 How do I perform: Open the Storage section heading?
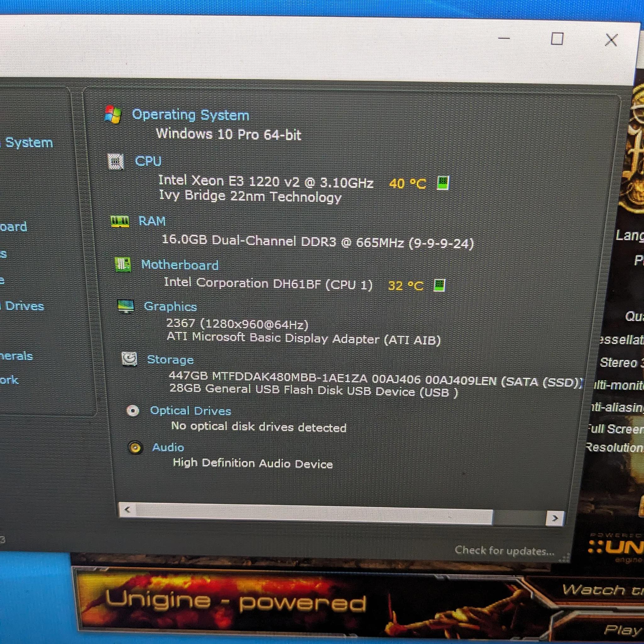point(170,360)
